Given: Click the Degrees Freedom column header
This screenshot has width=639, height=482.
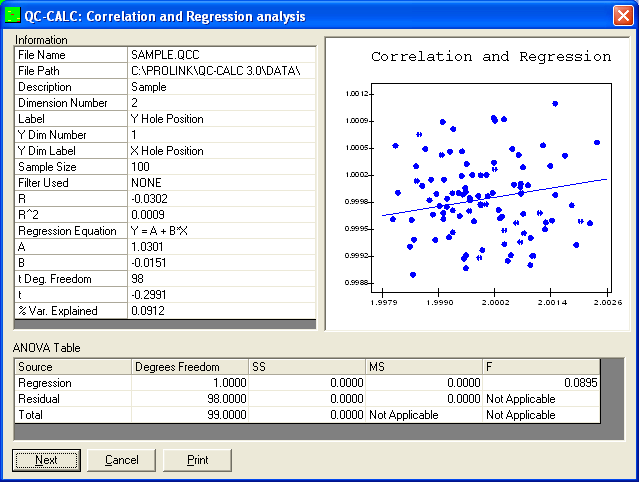Looking at the screenshot, I should pyautogui.click(x=190, y=367).
